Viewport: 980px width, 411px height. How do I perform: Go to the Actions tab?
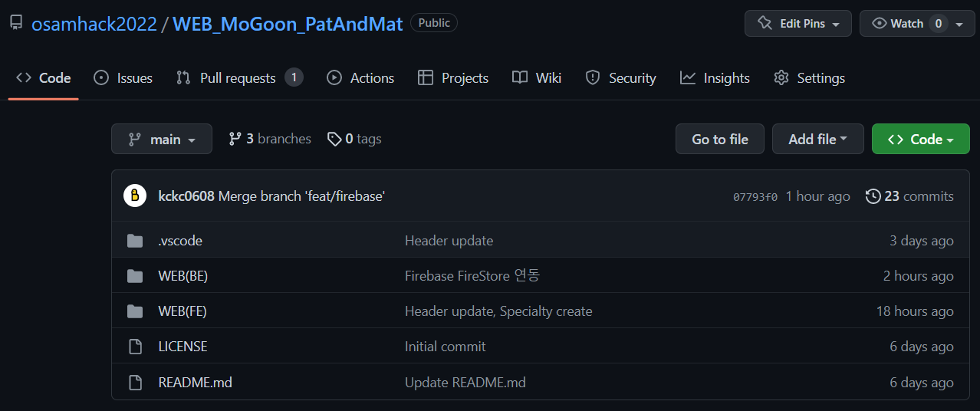[x=360, y=78]
